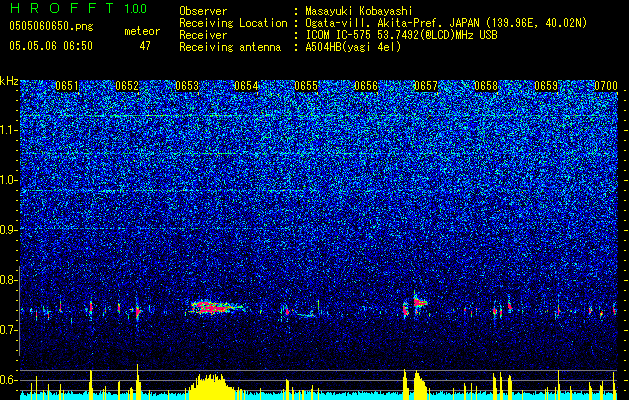Click the Ogata-vill. Akita-Pref. JAPAN location text
The width and height of the screenshot is (629, 400).
[446, 23]
